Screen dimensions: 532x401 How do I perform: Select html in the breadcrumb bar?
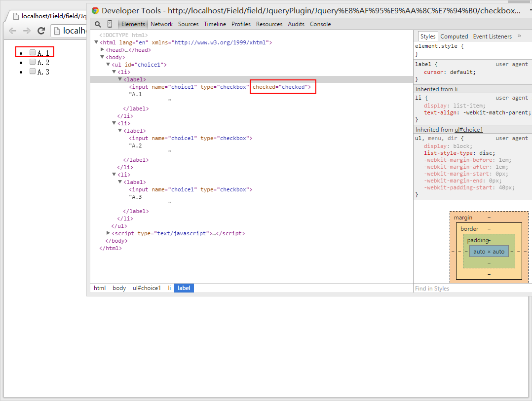pos(100,288)
